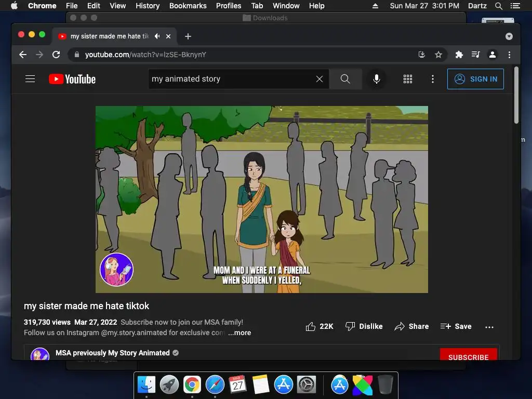The image size is (532, 399).
Task: Open the Profiles menu
Action: coord(229,6)
